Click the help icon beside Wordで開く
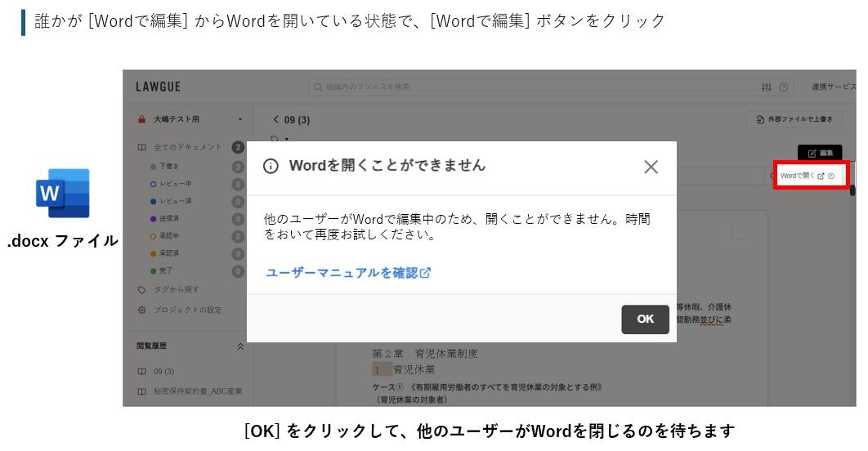This screenshot has height=451, width=868. click(831, 176)
